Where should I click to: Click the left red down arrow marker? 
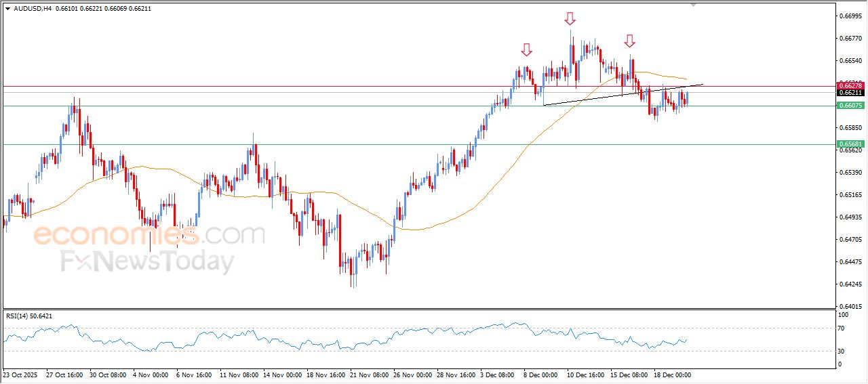click(526, 49)
